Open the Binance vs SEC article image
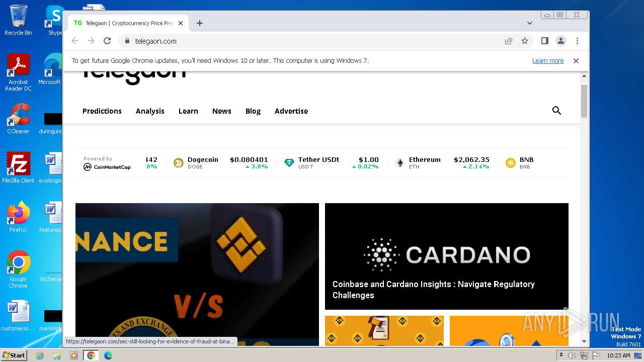Viewport: 644px width, 362px height. (x=197, y=274)
